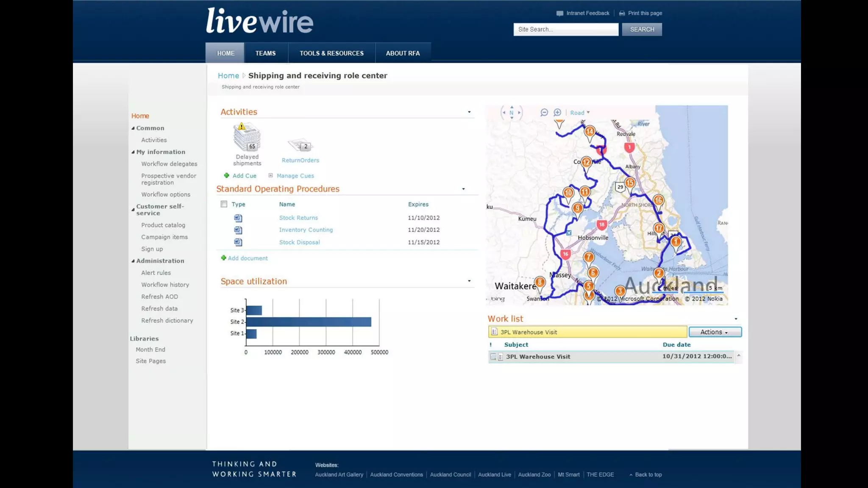Viewport: 868px width, 488px height.
Task: Click into the Site Search field
Action: pos(565,29)
